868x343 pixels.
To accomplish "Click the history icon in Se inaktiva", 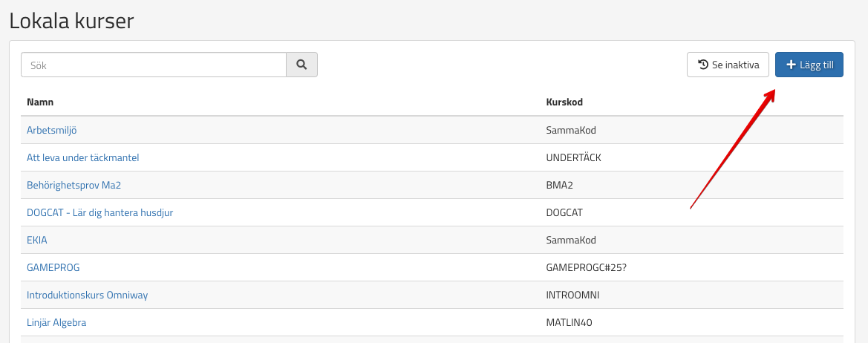I will point(703,65).
